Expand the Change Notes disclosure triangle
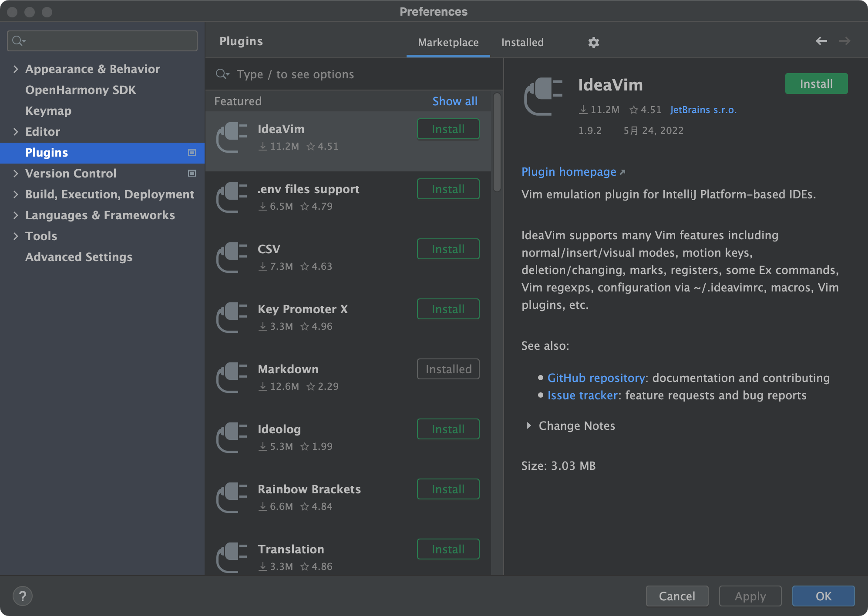Screen dimensions: 868x616 coord(528,425)
